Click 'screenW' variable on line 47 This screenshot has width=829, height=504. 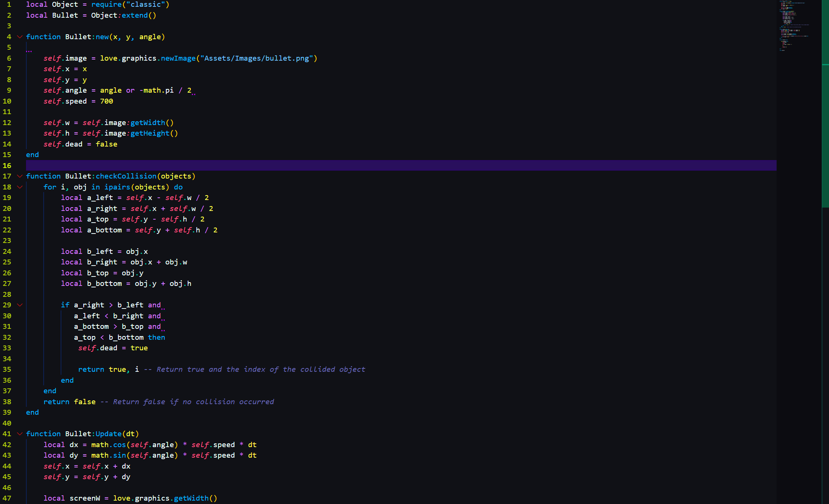pyautogui.click(x=85, y=498)
